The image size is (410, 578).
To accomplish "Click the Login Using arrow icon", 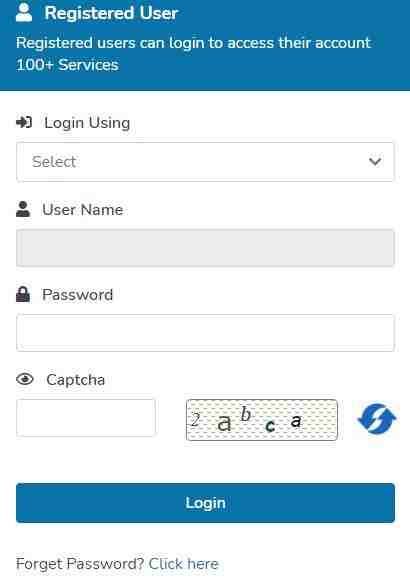I will click(x=24, y=122).
